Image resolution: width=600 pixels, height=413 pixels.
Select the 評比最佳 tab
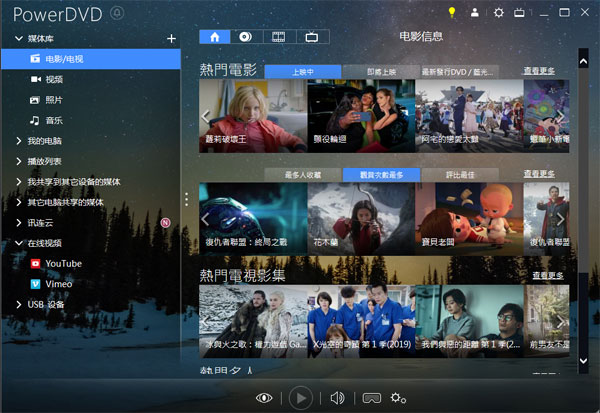460,175
